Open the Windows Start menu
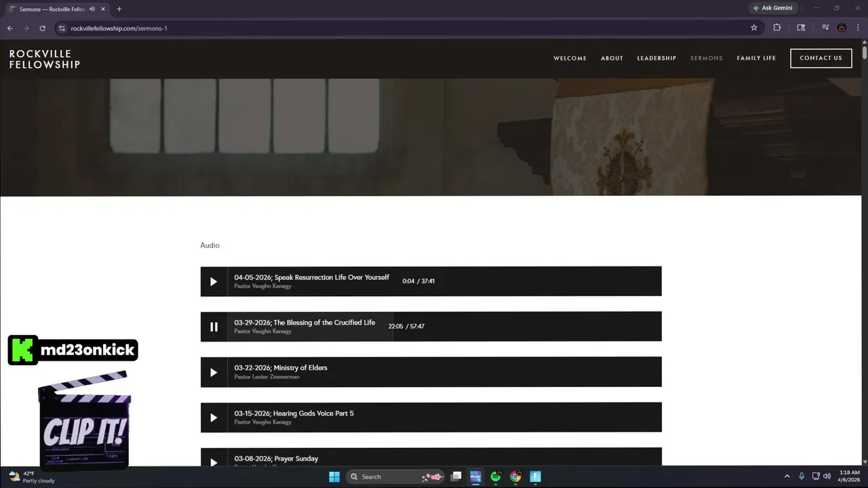868x488 pixels. (x=334, y=476)
